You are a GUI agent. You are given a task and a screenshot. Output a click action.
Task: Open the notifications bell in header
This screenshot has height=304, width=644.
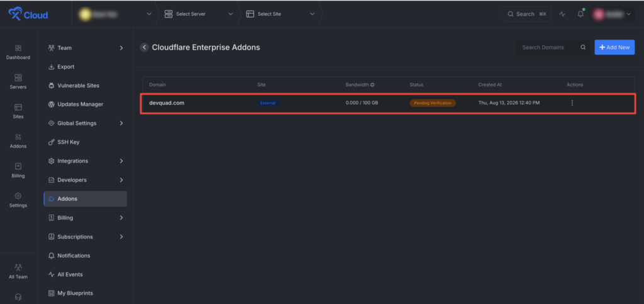click(580, 14)
